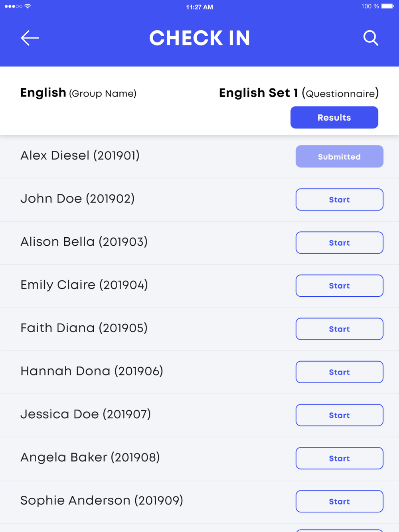Image resolution: width=399 pixels, height=532 pixels.
Task: Open the Results for English Set 1
Action: tap(334, 118)
